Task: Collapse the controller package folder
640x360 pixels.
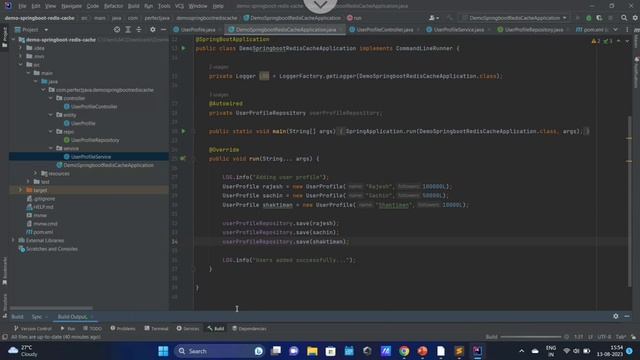Action: pos(51,98)
